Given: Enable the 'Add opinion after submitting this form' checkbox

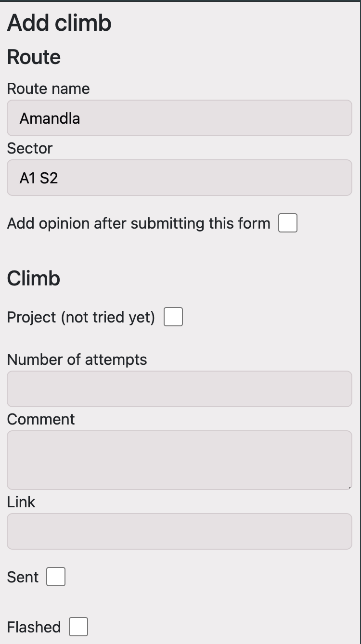Looking at the screenshot, I should point(287,222).
